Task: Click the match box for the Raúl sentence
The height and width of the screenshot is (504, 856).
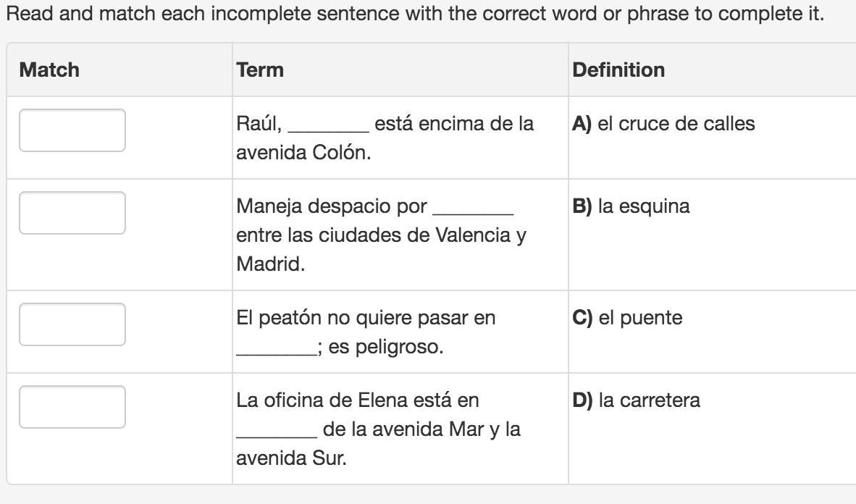Action: coord(72,130)
